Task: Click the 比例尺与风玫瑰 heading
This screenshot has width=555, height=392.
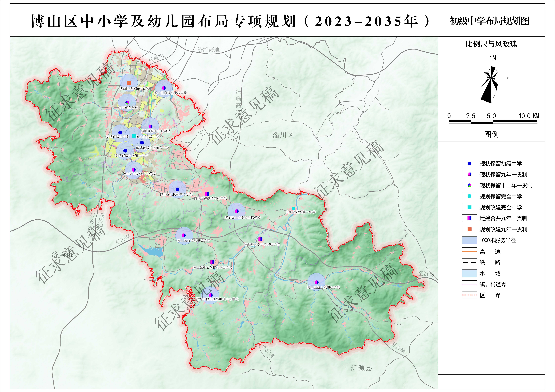Action: (491, 44)
